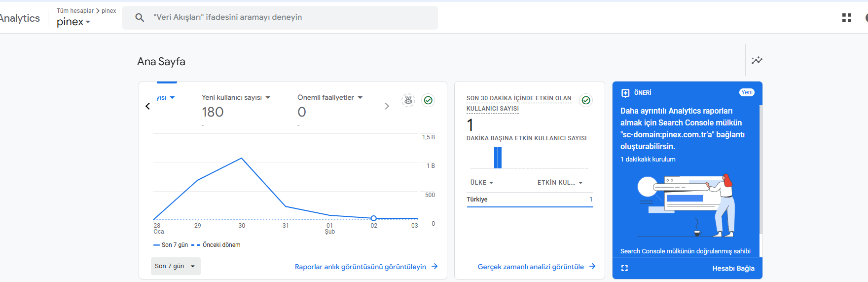The height and width of the screenshot is (282, 868).
Task: Click the search magnifier icon
Action: 140,17
